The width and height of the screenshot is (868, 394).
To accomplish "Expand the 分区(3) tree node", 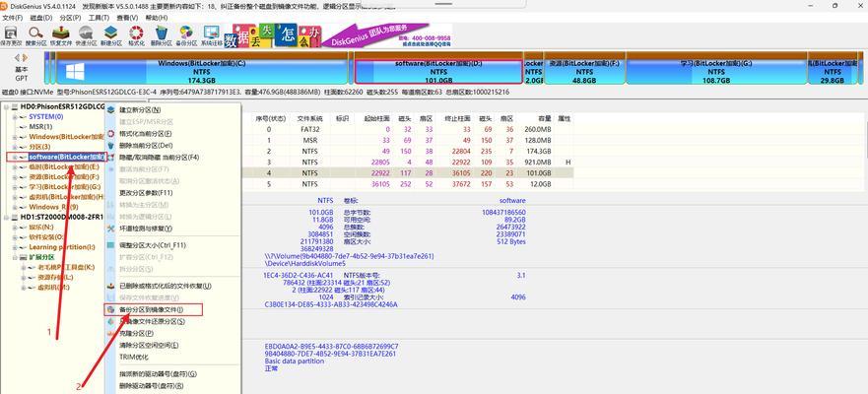I will click(15, 147).
